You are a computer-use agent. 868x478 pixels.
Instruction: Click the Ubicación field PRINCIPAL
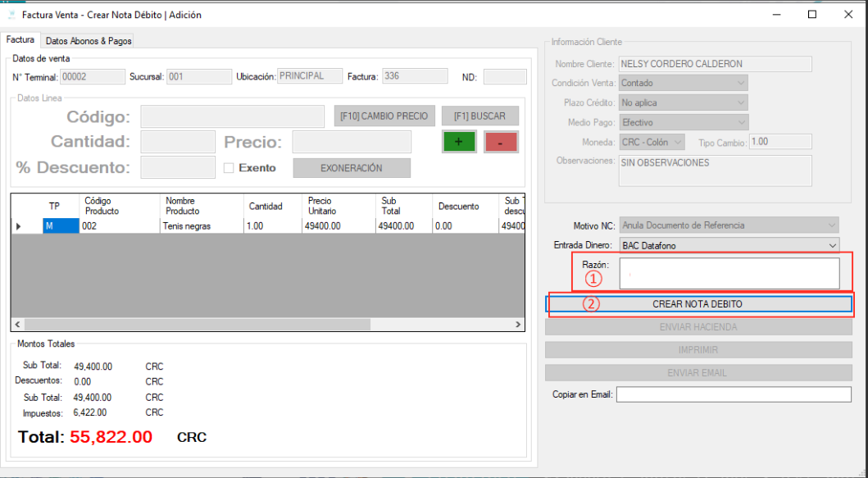click(x=310, y=76)
